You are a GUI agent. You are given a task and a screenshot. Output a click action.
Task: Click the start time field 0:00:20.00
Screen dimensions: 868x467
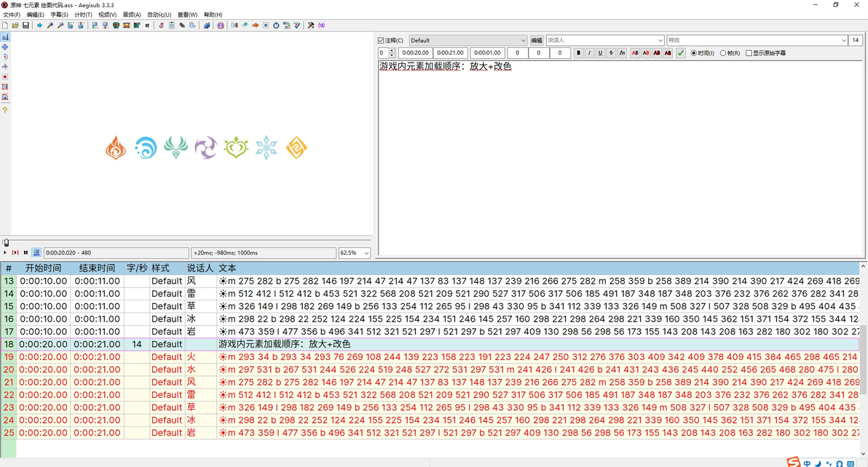[x=415, y=53]
